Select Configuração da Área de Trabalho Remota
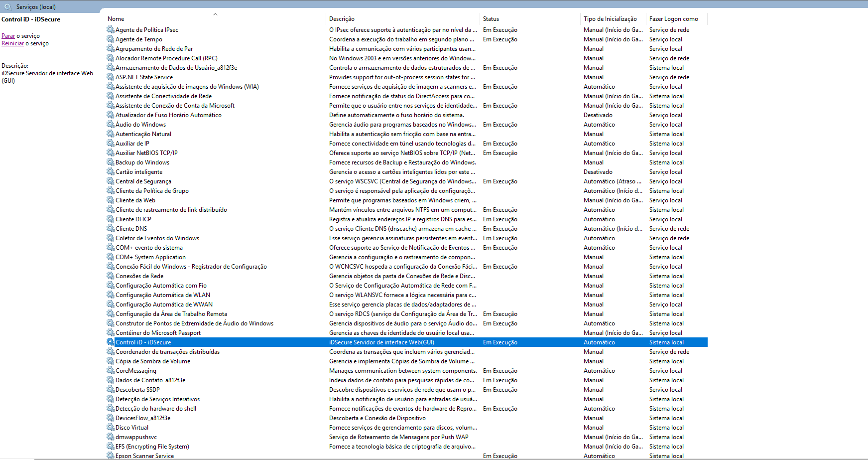 171,314
